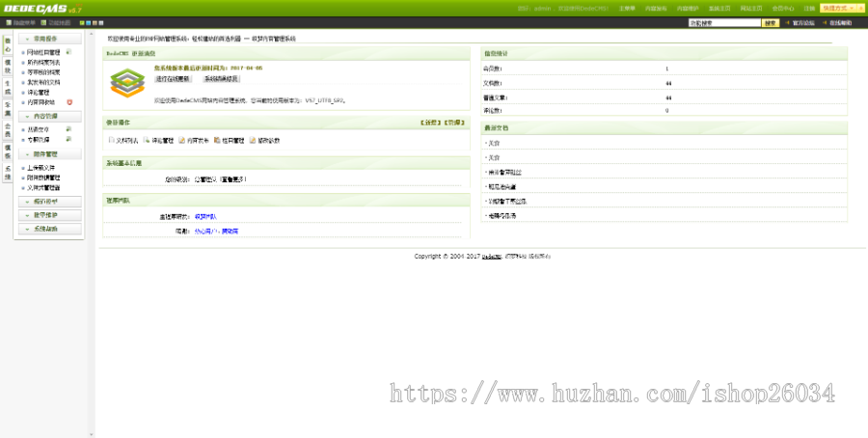Open 我发布的文档 in sidebar
The width and height of the screenshot is (868, 438).
click(x=43, y=83)
